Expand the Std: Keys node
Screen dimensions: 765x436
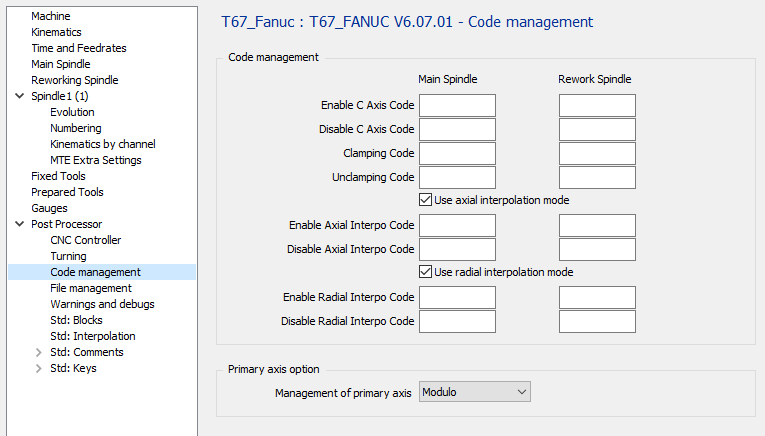(39, 368)
